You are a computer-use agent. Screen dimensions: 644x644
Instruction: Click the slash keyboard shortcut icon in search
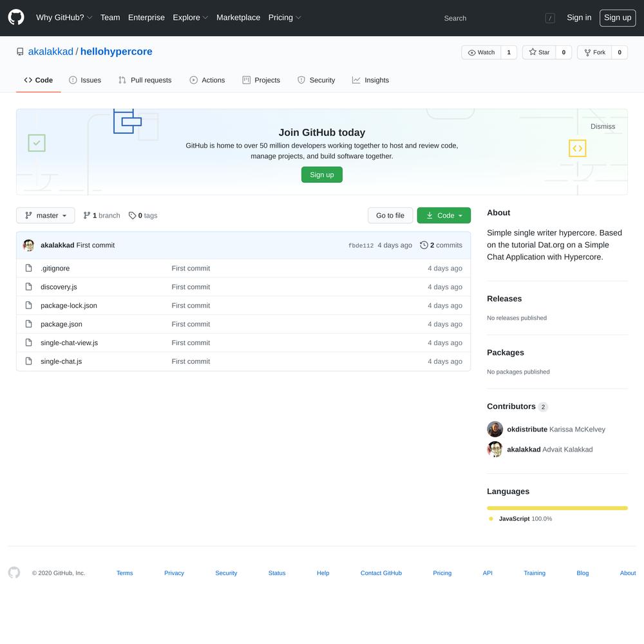click(x=550, y=18)
